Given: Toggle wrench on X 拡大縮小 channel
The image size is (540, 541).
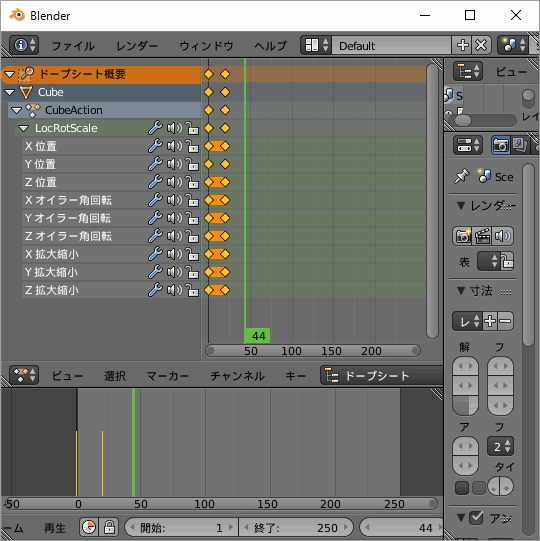Looking at the screenshot, I should click(x=155, y=254).
